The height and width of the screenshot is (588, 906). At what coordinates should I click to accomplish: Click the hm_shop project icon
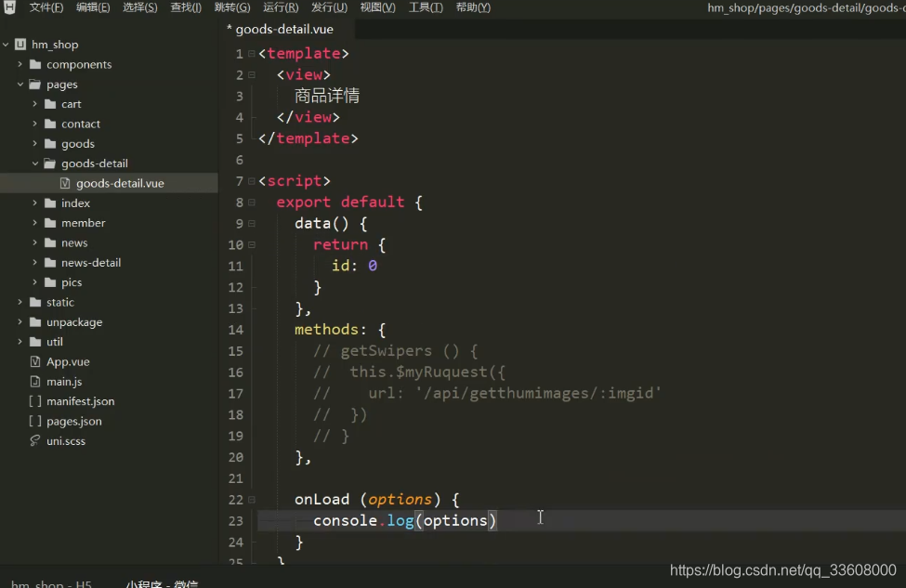pyautogui.click(x=20, y=45)
